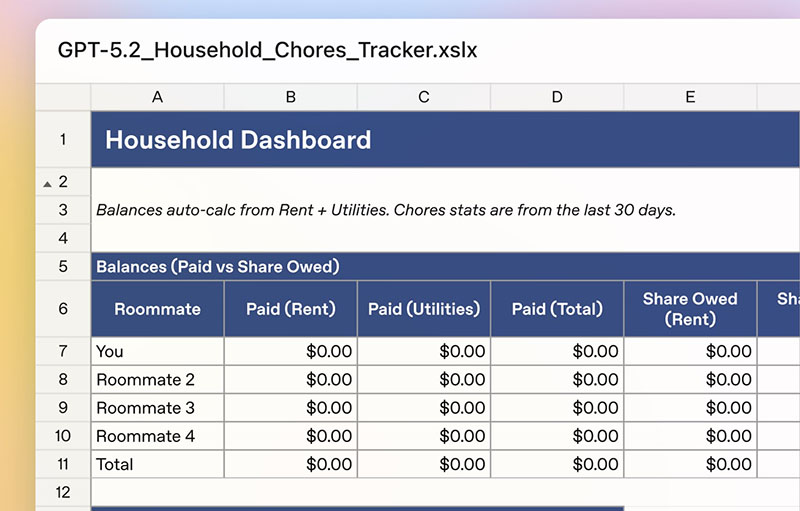Click the row 7 header number
The width and height of the screenshot is (800, 511).
click(63, 351)
